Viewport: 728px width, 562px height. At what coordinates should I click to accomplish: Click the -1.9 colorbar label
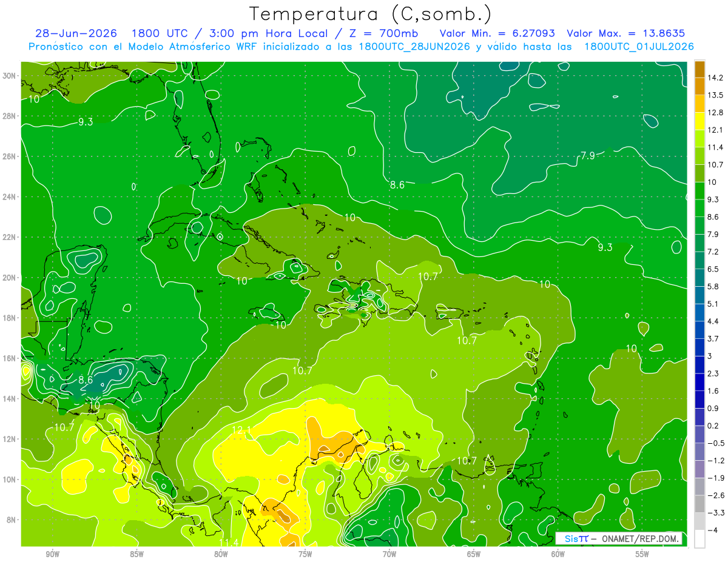coord(715,478)
